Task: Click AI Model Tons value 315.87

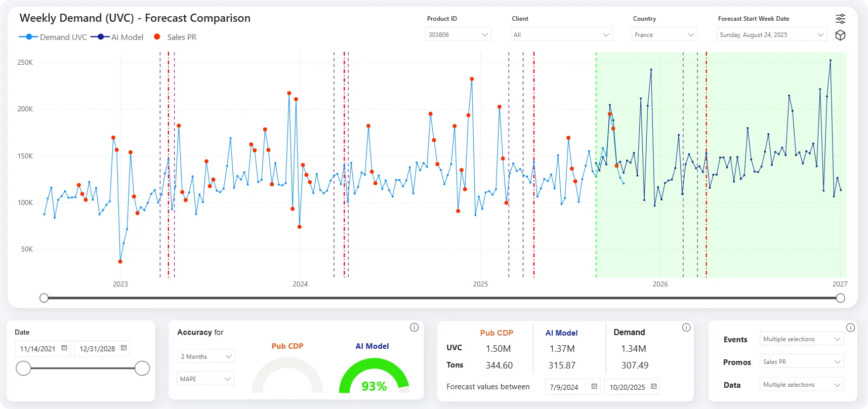Action: pyautogui.click(x=562, y=365)
